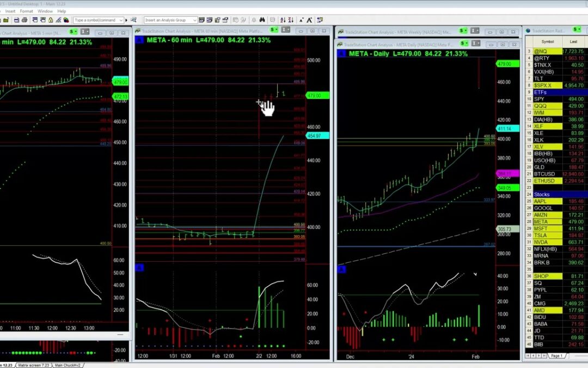The width and height of the screenshot is (588, 368).
Task: Click the first-page navigation arrow in RadarScreen
Action: [528, 355]
